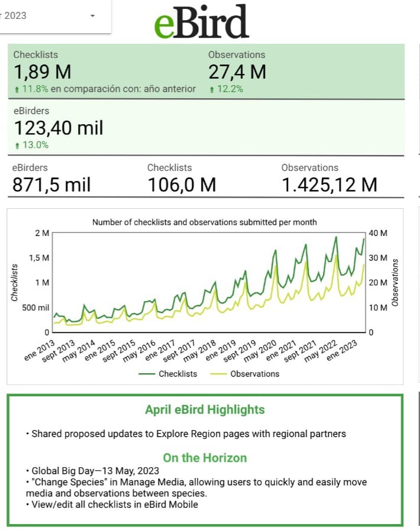Click the 1.425,12 M total Observations figure
The image size is (420, 530).
329,185
